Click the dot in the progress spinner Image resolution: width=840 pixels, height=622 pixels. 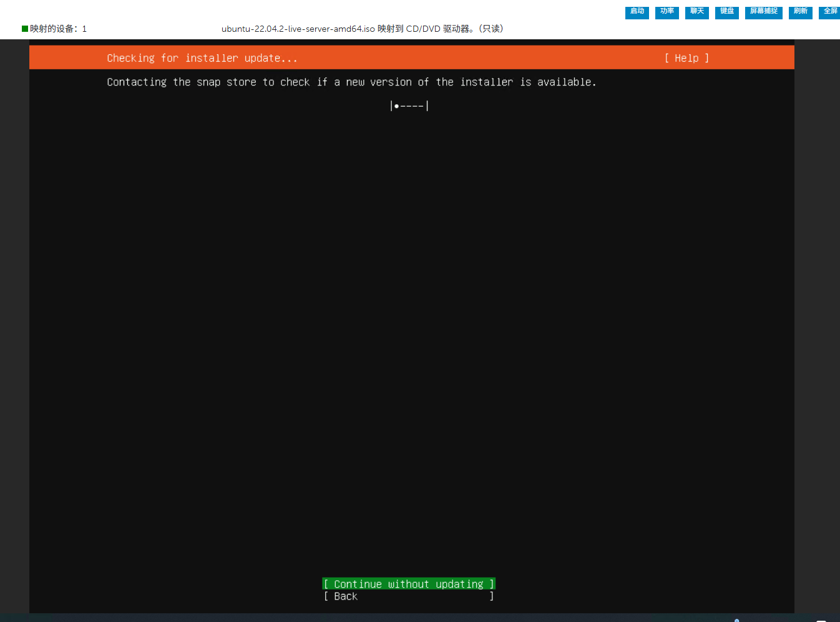pos(396,106)
